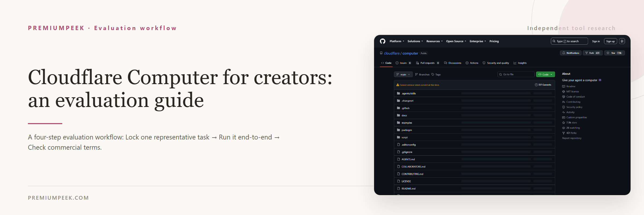Click the star icon beside 7.9k stars
Image resolution: width=644 pixels, height=215 pixels.
pyautogui.click(x=563, y=123)
